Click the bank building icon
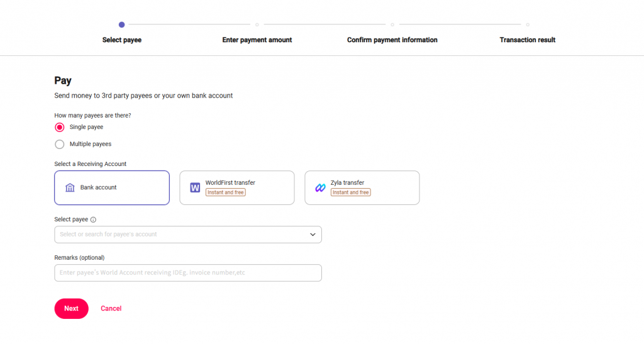Screen dimensions: 644x344 (x=70, y=187)
